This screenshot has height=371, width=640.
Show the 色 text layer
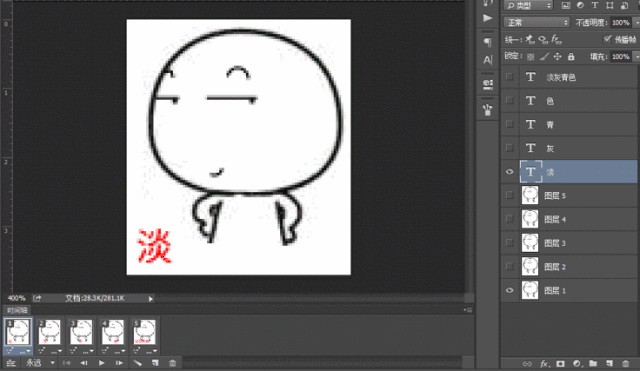click(x=509, y=100)
